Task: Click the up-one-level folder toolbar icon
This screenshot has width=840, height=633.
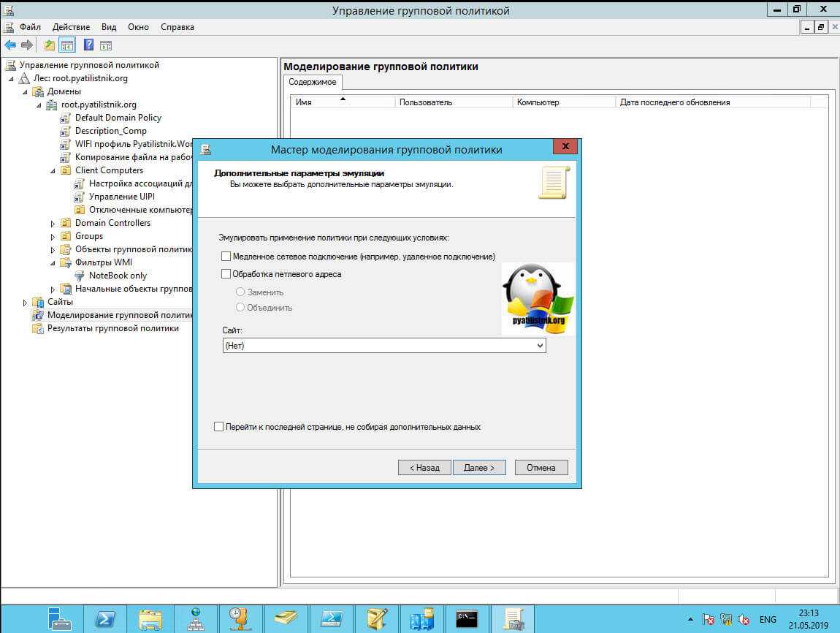Action: coord(49,45)
